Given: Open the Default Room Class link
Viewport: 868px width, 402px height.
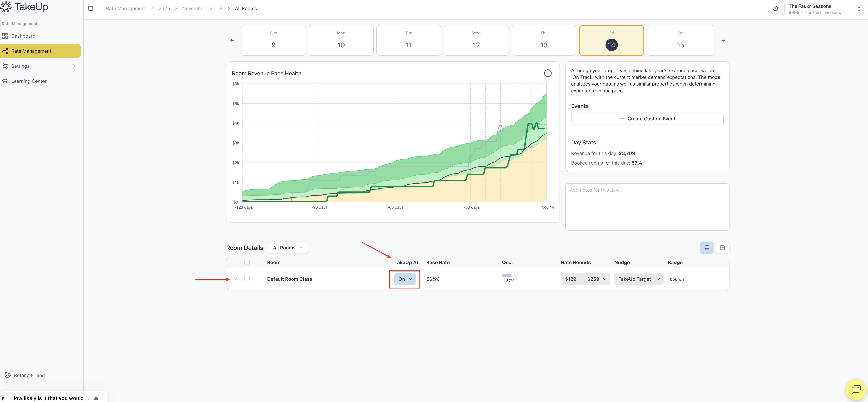Looking at the screenshot, I should [x=289, y=279].
